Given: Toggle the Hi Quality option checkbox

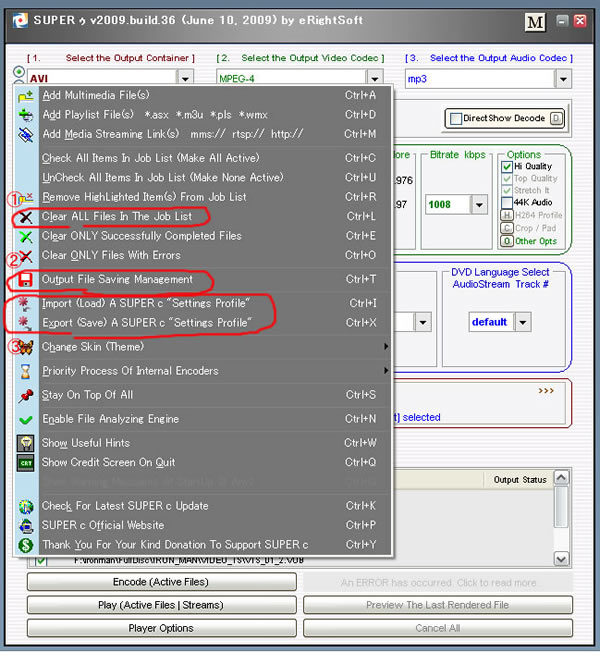Looking at the screenshot, I should point(507,166).
